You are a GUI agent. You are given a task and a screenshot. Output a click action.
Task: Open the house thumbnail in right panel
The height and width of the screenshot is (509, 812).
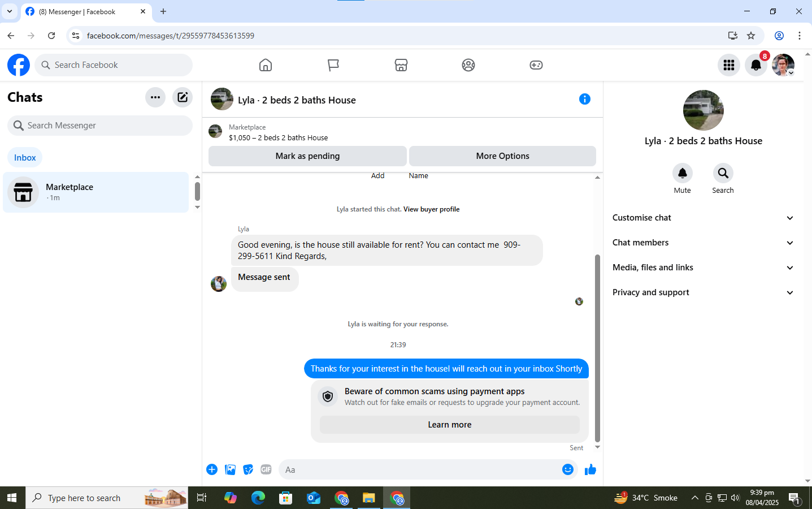pyautogui.click(x=704, y=110)
